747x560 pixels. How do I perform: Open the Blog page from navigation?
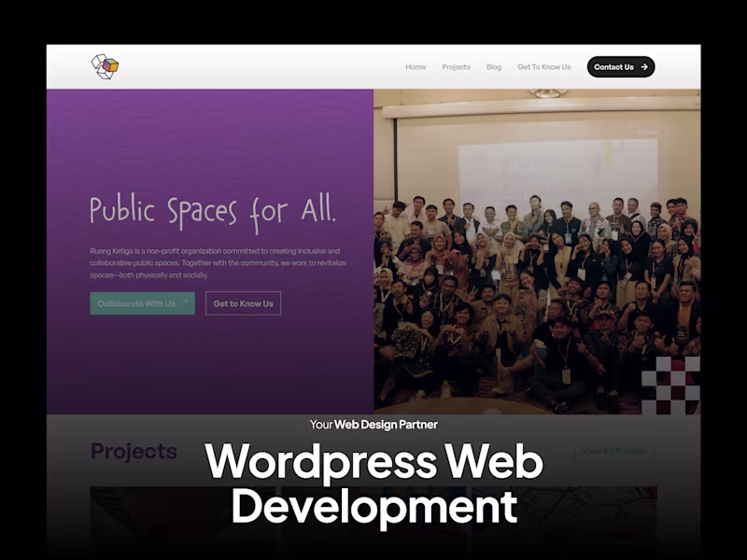tap(493, 66)
